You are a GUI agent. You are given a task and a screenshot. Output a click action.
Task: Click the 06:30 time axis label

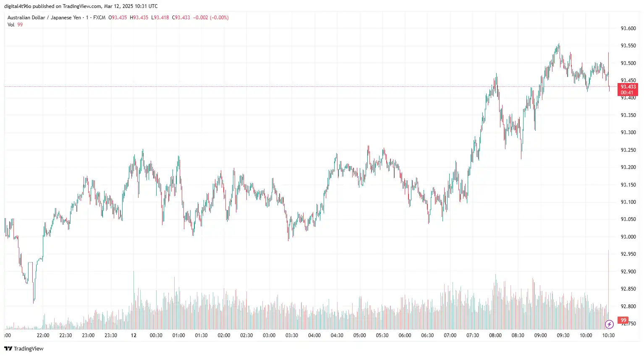coord(427,335)
